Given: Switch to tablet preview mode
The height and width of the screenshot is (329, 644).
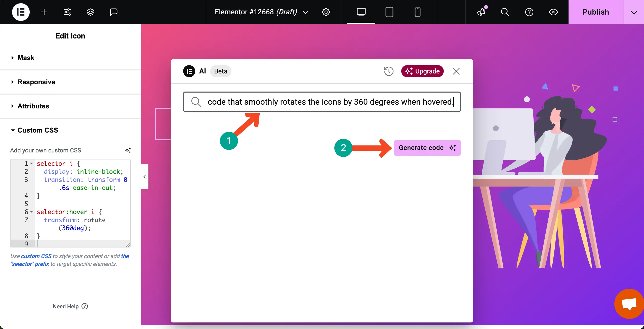Looking at the screenshot, I should pyautogui.click(x=389, y=12).
